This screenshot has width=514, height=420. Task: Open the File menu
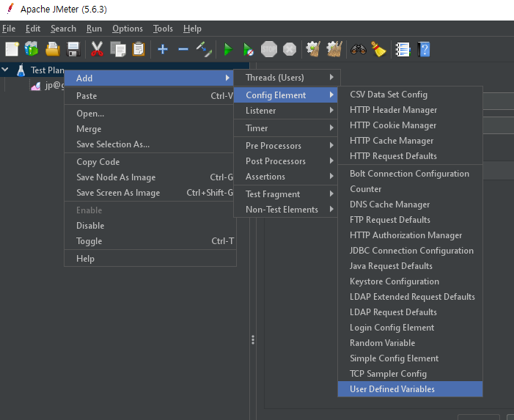(x=9, y=29)
